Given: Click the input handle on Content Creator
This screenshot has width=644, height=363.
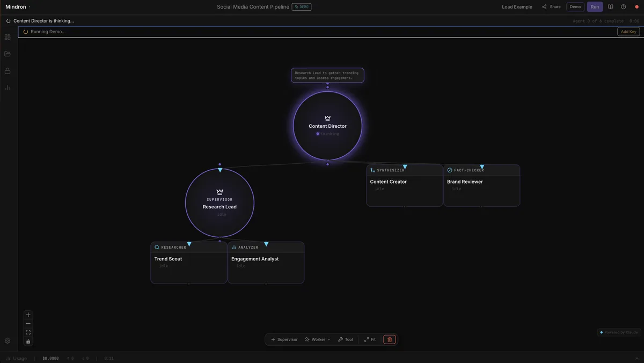Looking at the screenshot, I should 405,166.
